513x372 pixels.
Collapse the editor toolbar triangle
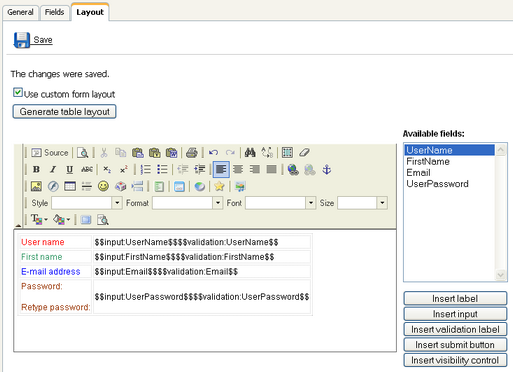(18, 226)
